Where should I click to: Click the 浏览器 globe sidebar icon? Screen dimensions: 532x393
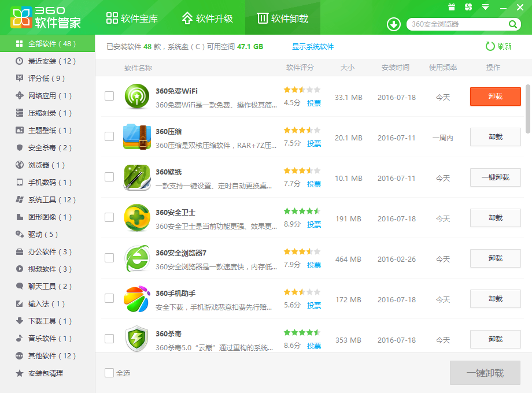click(x=19, y=165)
